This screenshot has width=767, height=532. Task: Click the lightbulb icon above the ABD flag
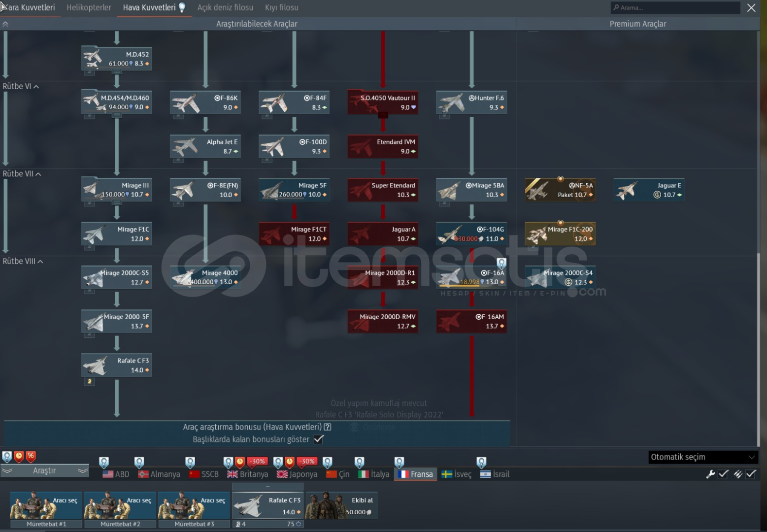pyautogui.click(x=104, y=463)
